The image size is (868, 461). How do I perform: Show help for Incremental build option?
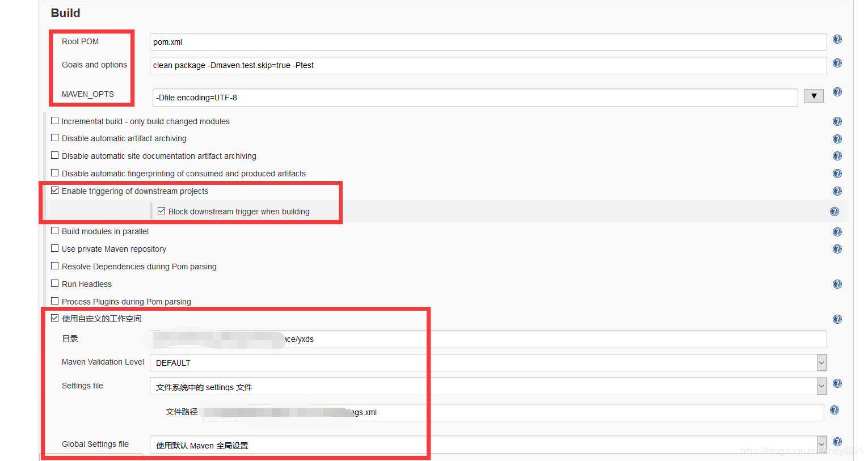(x=837, y=121)
